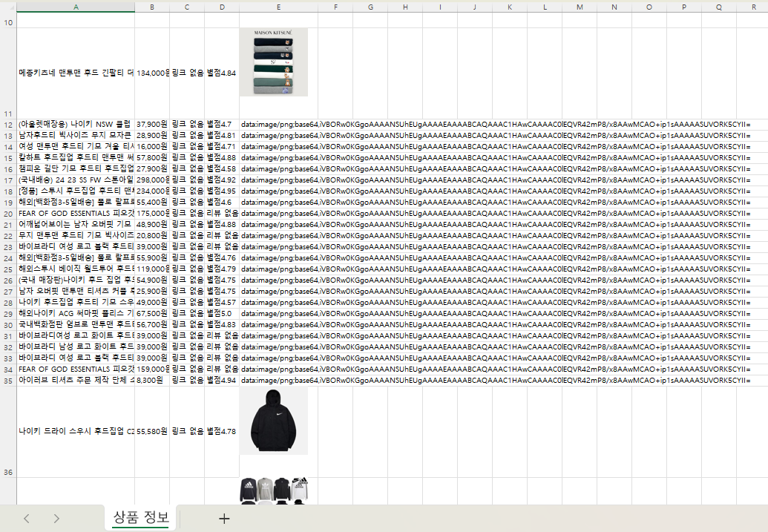This screenshot has height=532, width=768.
Task: Select the 55,400원 price cell
Action: [152, 203]
